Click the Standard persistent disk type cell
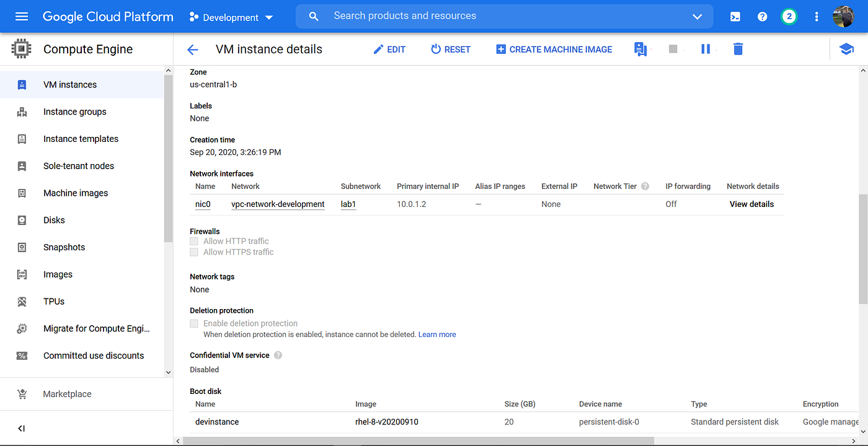Screen dimensions: 868x446 click(x=735, y=422)
